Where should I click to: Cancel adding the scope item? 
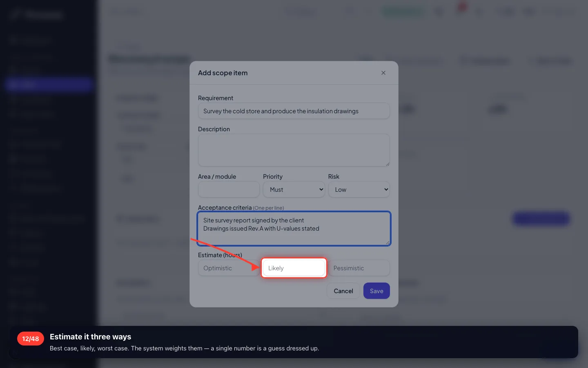(x=343, y=291)
